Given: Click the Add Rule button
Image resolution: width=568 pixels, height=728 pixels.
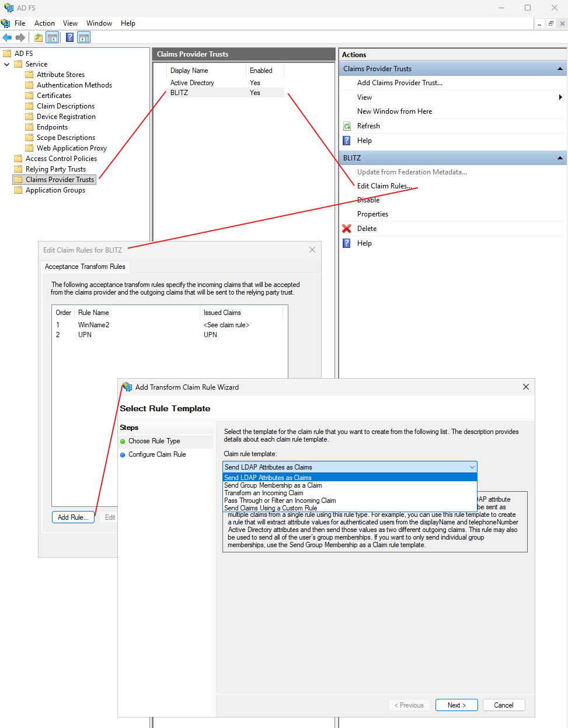Looking at the screenshot, I should coord(73,517).
